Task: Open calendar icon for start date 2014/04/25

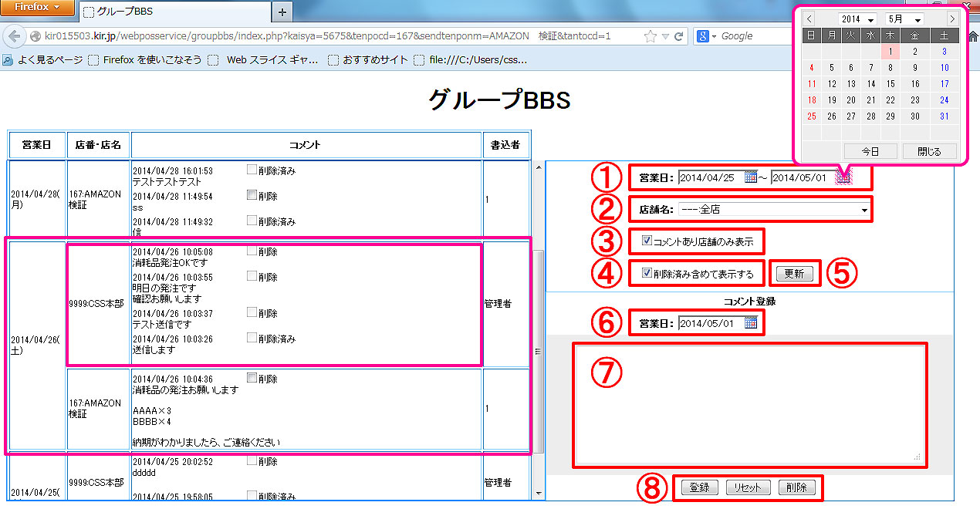Action: click(x=750, y=177)
